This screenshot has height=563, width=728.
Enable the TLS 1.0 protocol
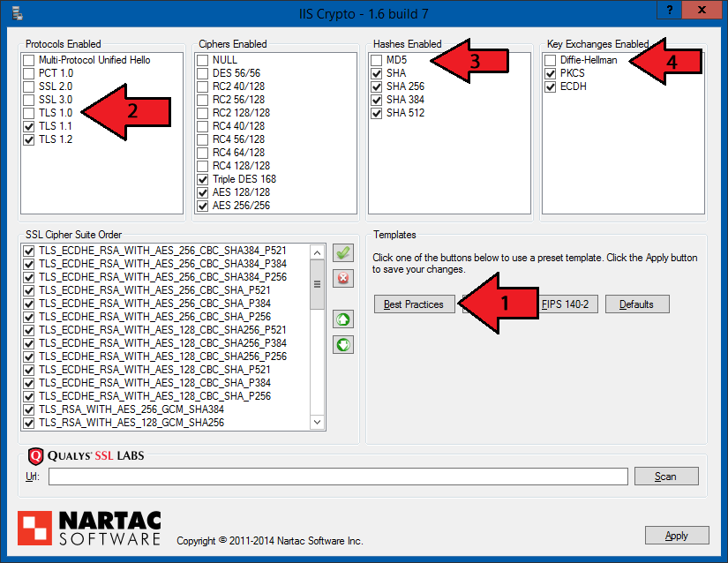coord(29,113)
